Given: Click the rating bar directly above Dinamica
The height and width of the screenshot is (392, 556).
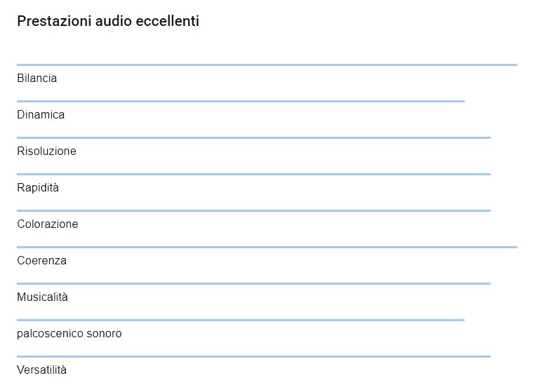Looking at the screenshot, I should (241, 102).
